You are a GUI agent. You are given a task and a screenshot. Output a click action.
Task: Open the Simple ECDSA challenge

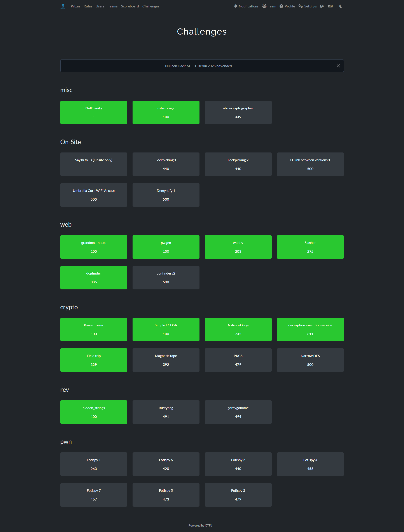coord(166,329)
